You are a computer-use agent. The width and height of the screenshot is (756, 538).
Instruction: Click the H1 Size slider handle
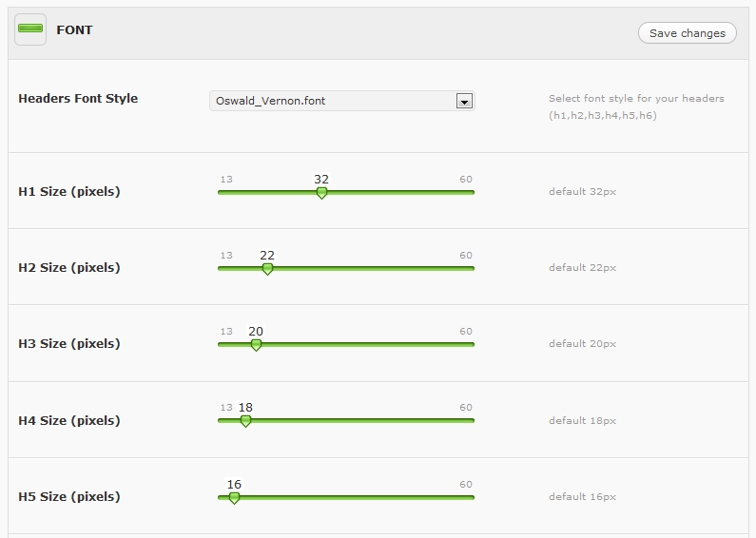tap(321, 192)
